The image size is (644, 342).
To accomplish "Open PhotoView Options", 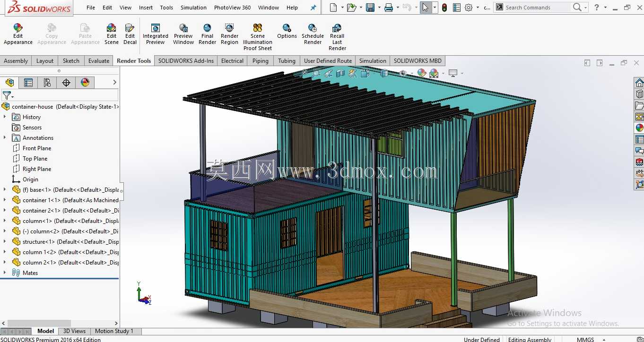I will click(287, 31).
